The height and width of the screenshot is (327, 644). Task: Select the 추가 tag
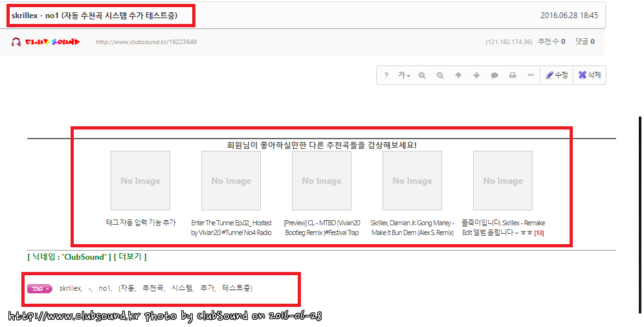[x=208, y=288]
